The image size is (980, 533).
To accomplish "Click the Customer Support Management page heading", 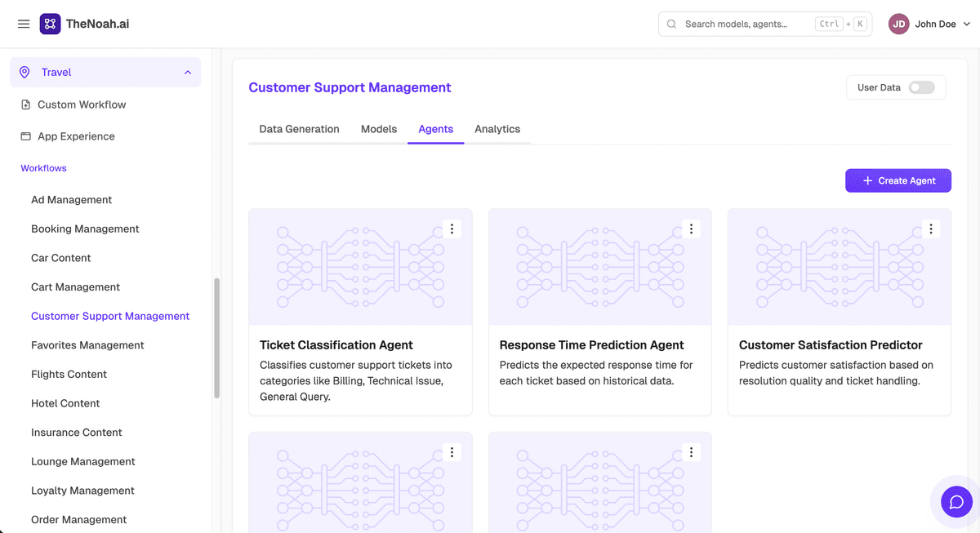I will tap(350, 87).
